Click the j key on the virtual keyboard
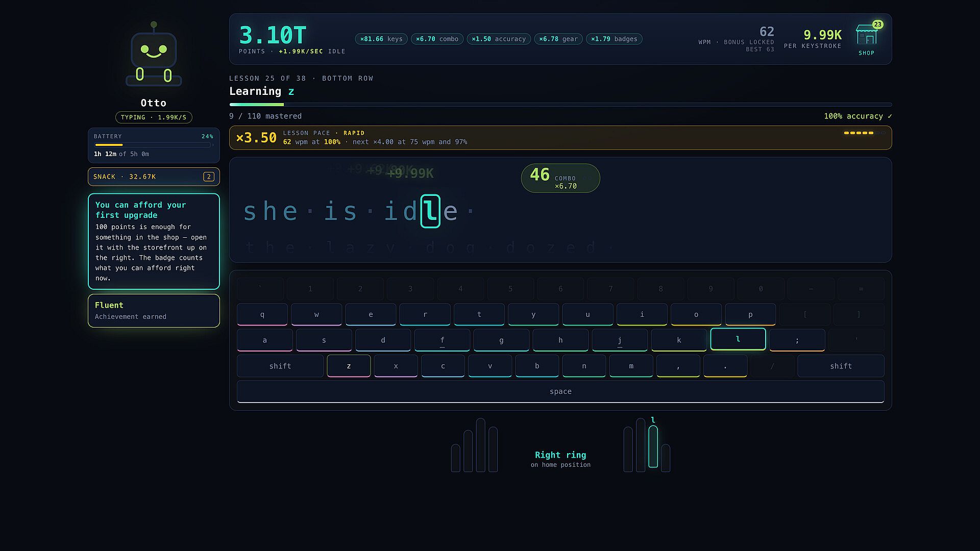Viewport: 980px width, 551px height. (x=620, y=340)
